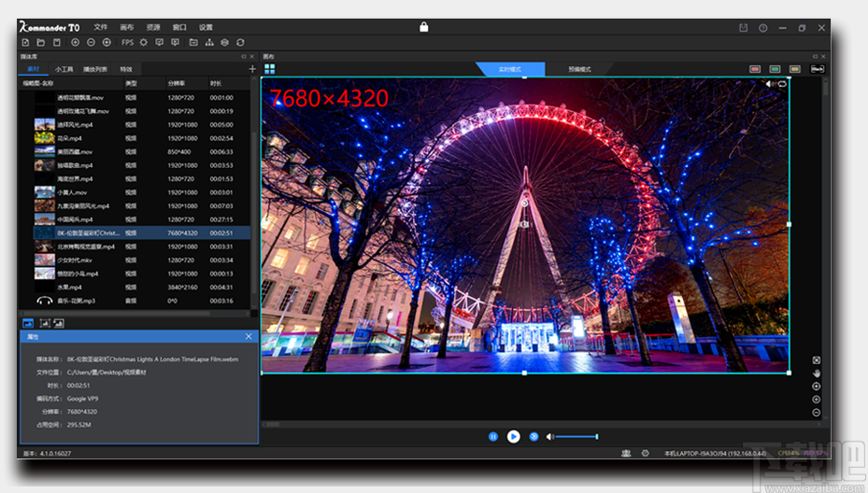Click the new file icon in toolbar

pyautogui.click(x=25, y=42)
